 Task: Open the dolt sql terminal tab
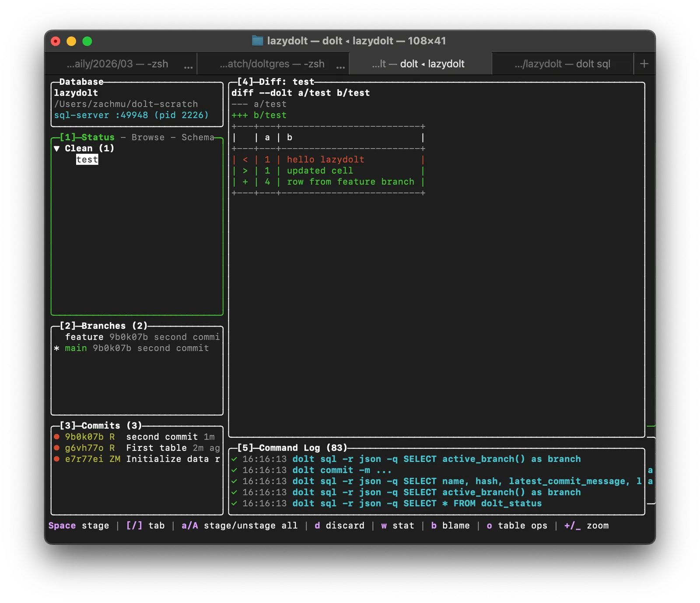[x=562, y=64]
